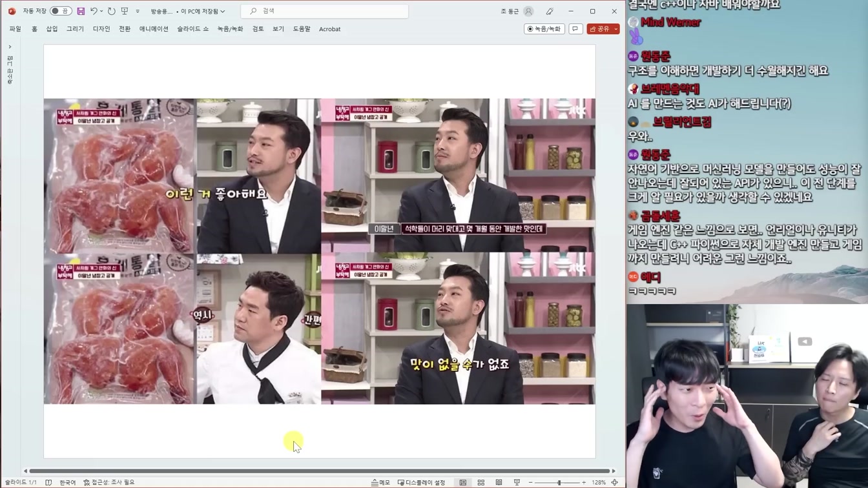Click the zoom in plus button
Screen dimensions: 868x488
tap(584, 482)
